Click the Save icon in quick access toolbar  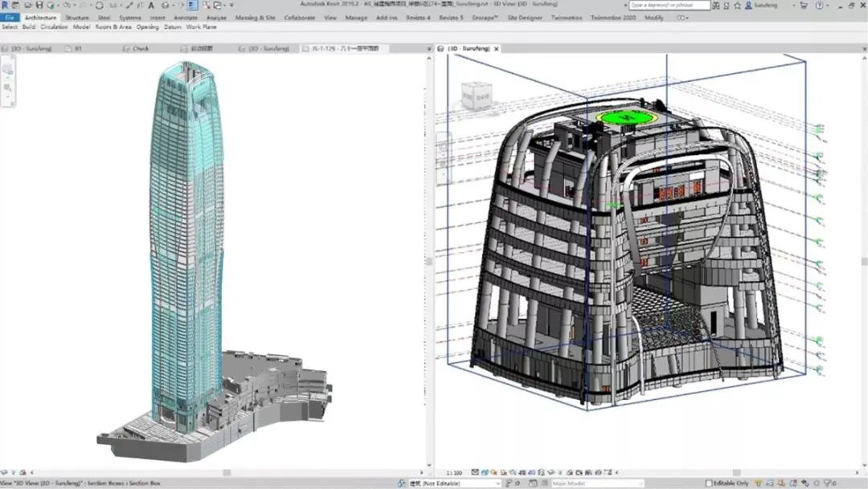39,6
